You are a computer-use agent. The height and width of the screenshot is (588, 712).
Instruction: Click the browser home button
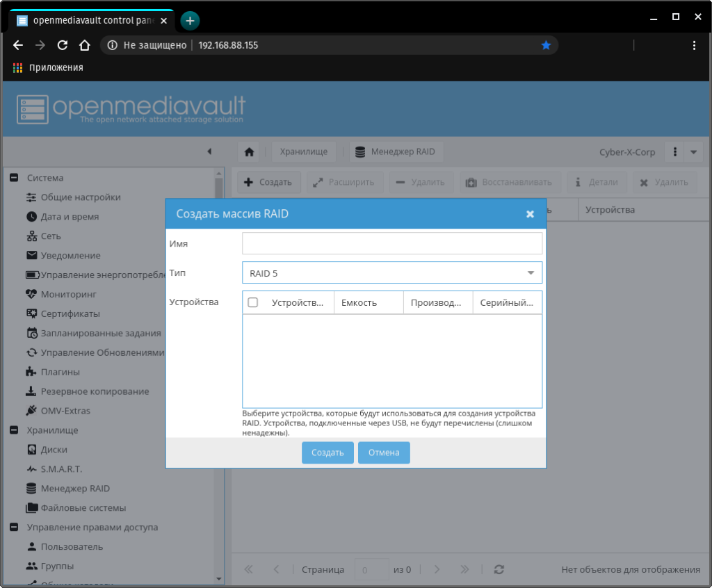(84, 45)
